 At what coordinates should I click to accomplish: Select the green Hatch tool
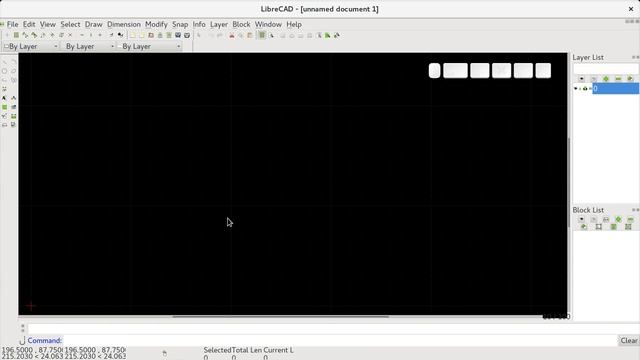(x=4, y=107)
